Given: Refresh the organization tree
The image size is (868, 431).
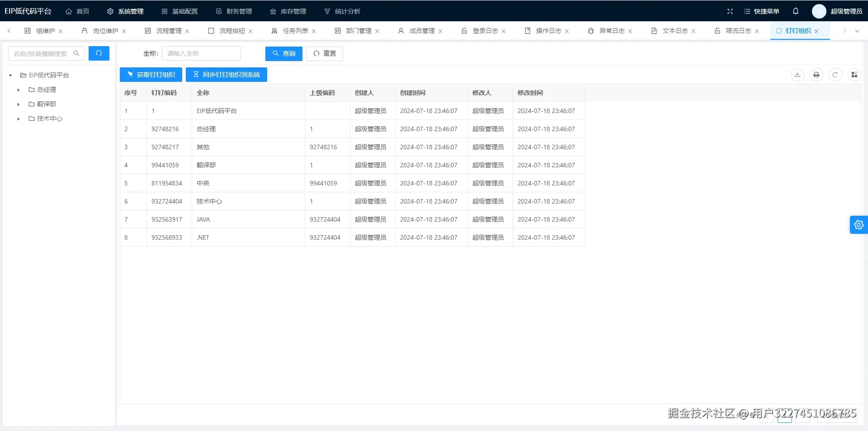Looking at the screenshot, I should coord(99,53).
